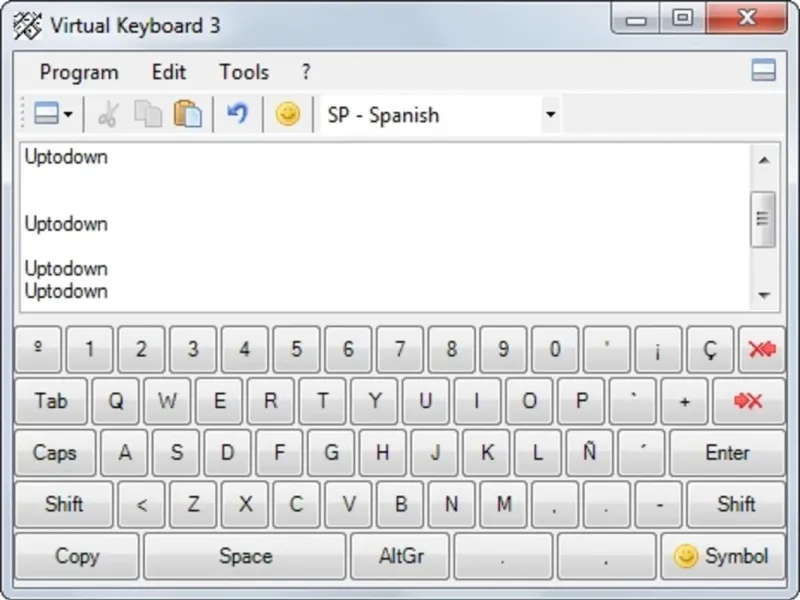800x600 pixels.
Task: Click the grave accent ` key
Action: coord(633,401)
